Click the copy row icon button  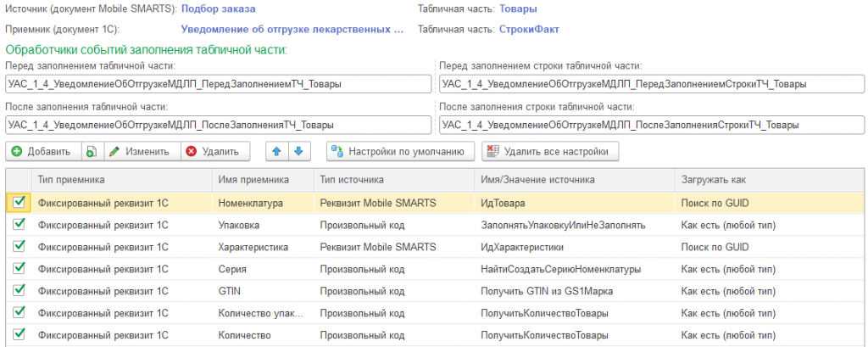pos(92,151)
